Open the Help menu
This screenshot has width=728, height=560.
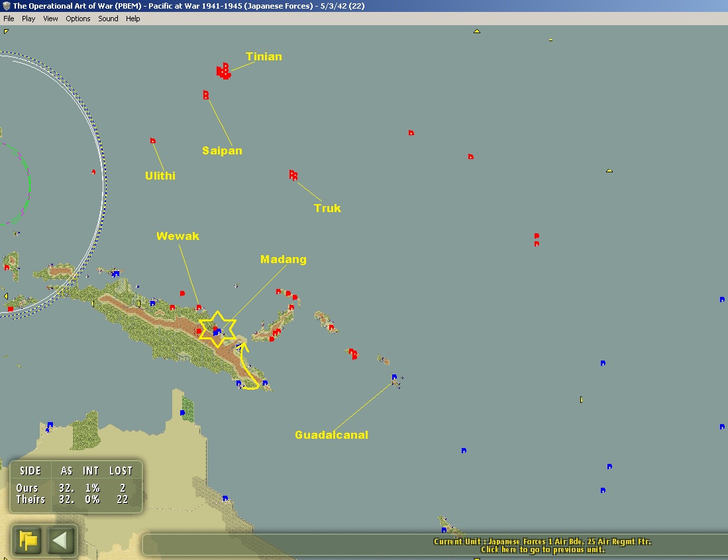pos(132,19)
